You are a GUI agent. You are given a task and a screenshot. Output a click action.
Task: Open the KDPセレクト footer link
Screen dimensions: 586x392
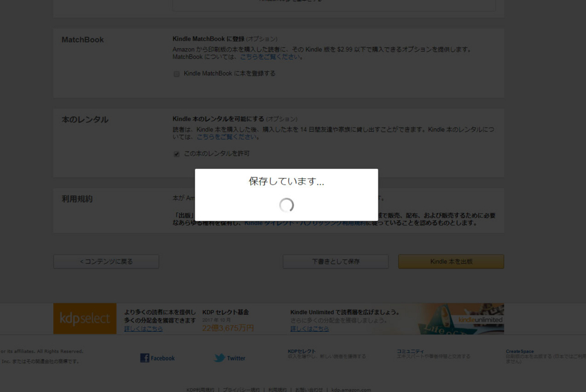click(x=302, y=351)
